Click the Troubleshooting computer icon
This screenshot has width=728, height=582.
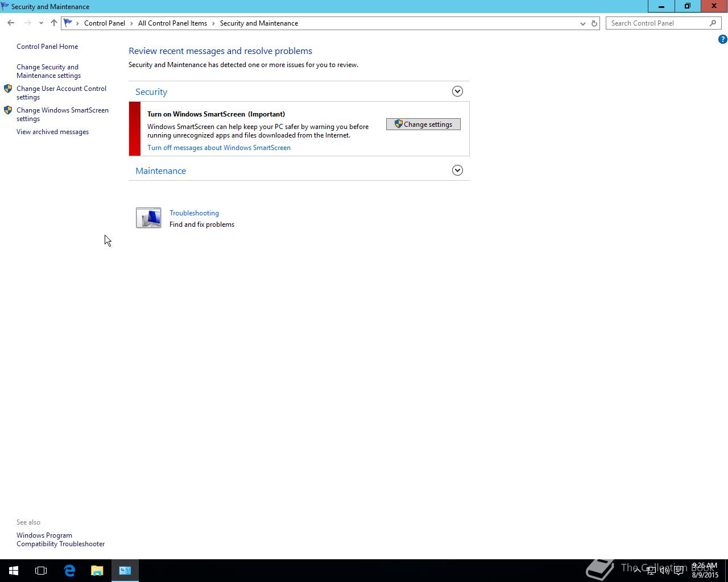148,218
